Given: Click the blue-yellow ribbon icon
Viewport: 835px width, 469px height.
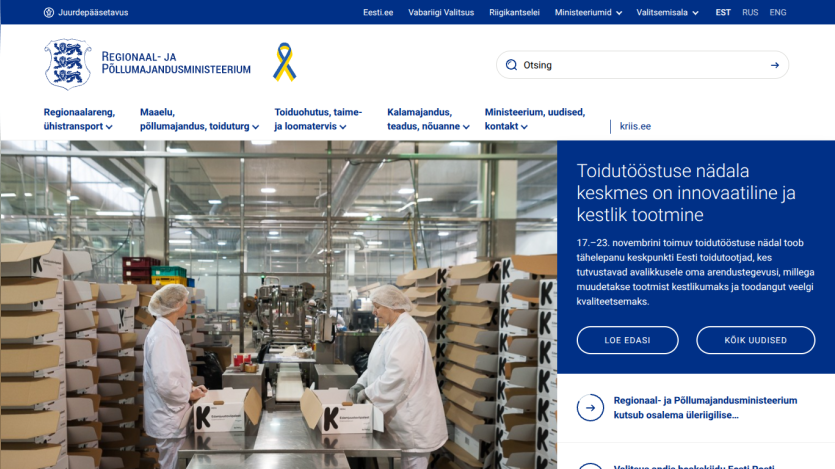Looking at the screenshot, I should tap(284, 62).
